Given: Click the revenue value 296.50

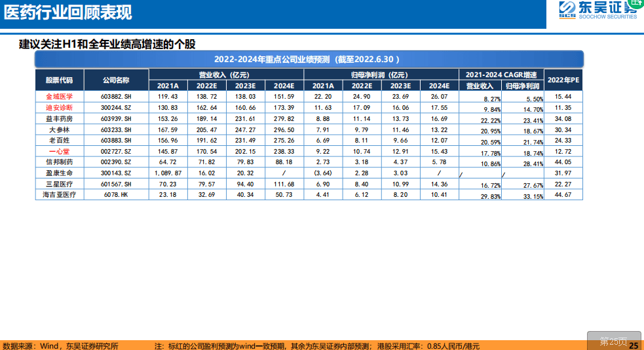Looking at the screenshot, I should (x=284, y=130).
